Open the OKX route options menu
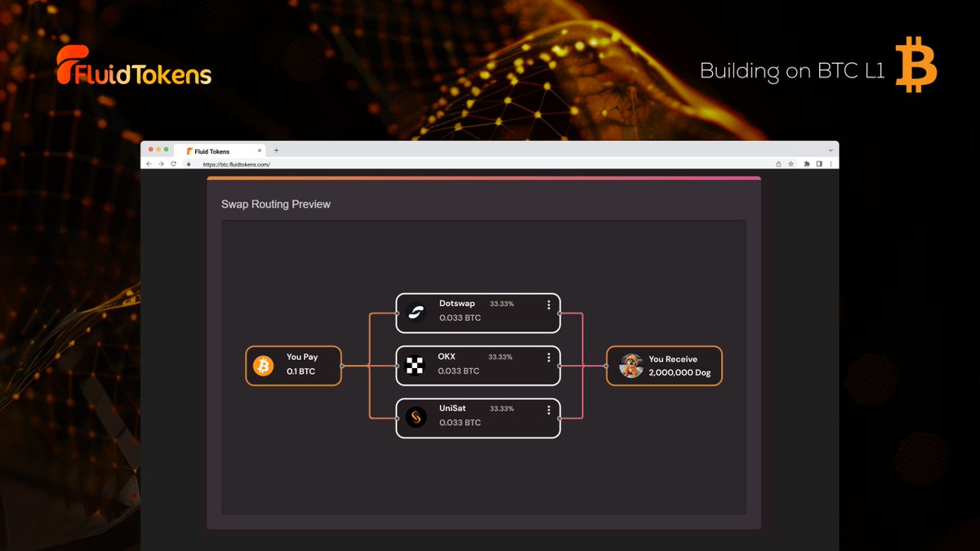980x551 pixels. click(549, 358)
